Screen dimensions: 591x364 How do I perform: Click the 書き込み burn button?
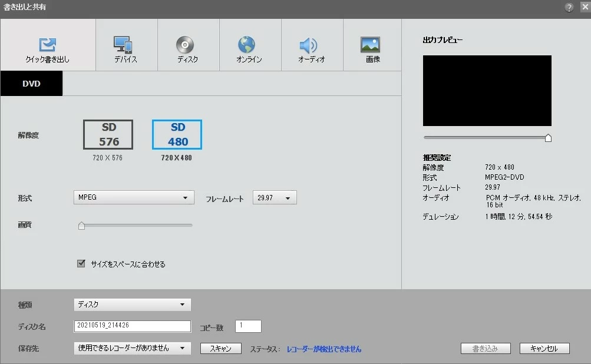486,349
